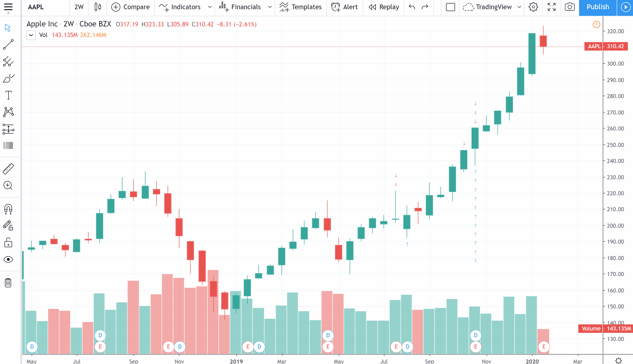Toggle magnet snapping mode

coord(8,209)
